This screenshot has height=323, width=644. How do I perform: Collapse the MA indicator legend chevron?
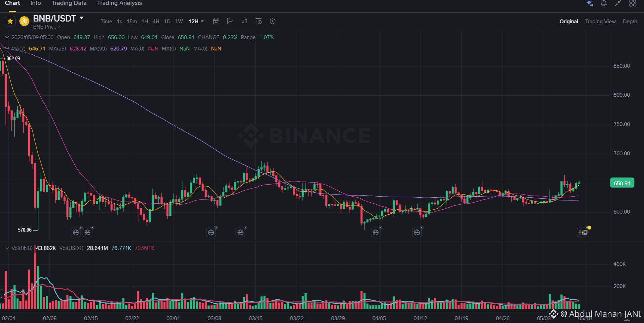click(x=7, y=49)
